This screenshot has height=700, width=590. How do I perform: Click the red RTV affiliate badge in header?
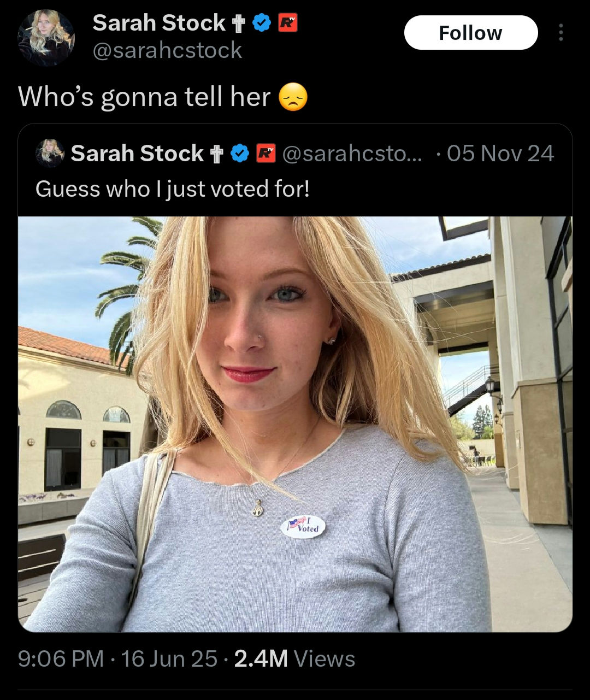288,23
